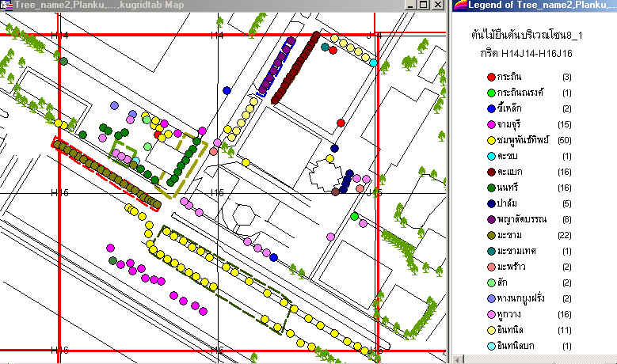Click the legend's left scroll arrow

tap(456, 358)
